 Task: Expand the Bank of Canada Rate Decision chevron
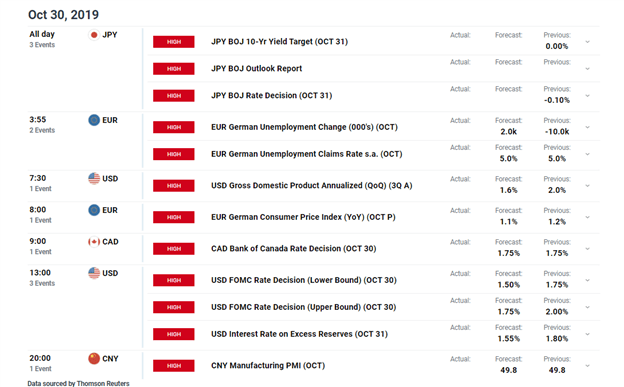click(587, 249)
